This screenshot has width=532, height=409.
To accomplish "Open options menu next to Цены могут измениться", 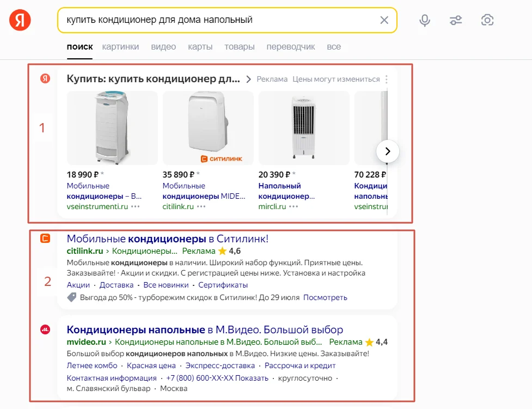I will click(386, 80).
